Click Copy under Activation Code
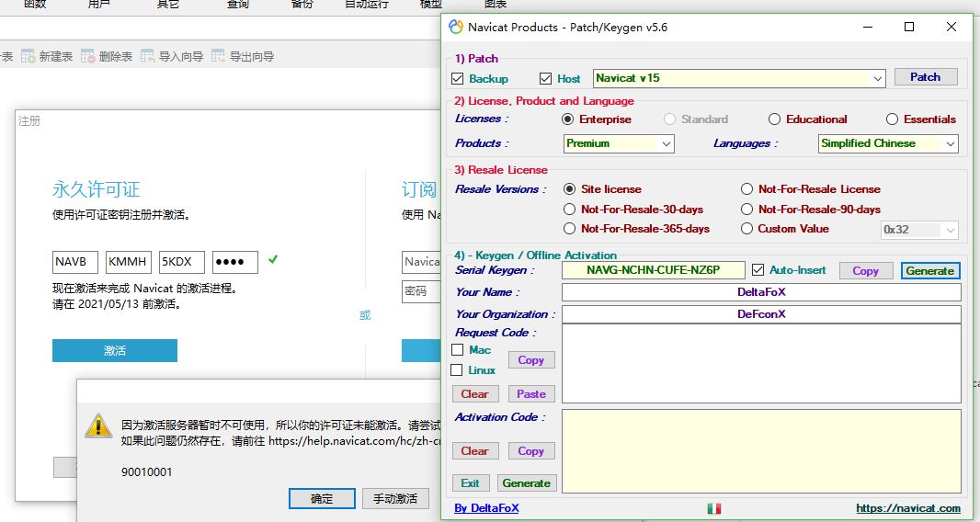Viewport: 980px width, 522px height. coord(531,450)
